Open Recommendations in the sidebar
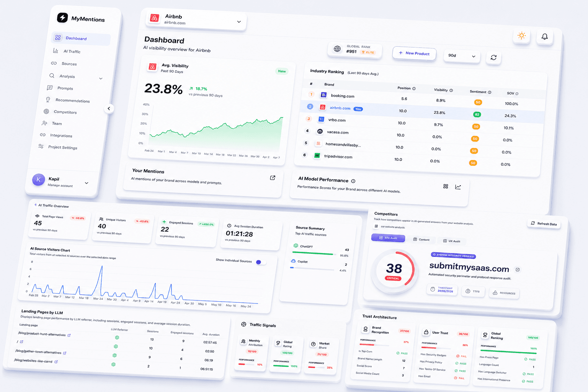Image resolution: width=588 pixels, height=392 pixels. [72, 101]
